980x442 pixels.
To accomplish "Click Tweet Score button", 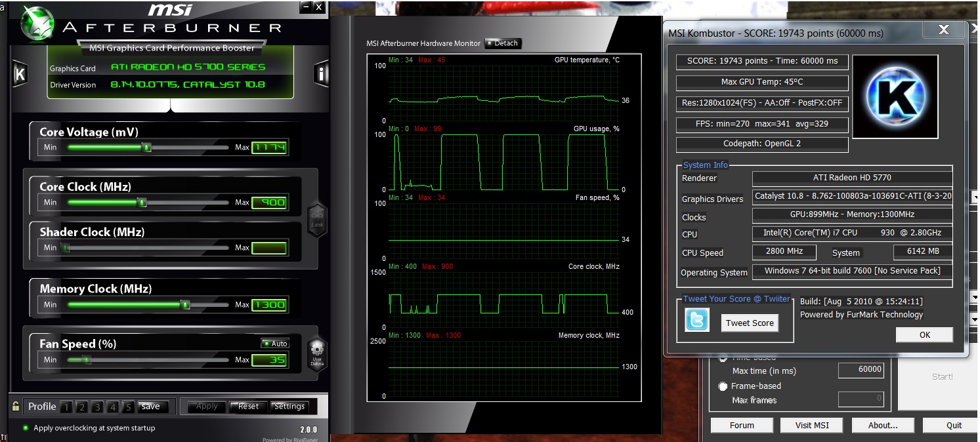I will [750, 323].
